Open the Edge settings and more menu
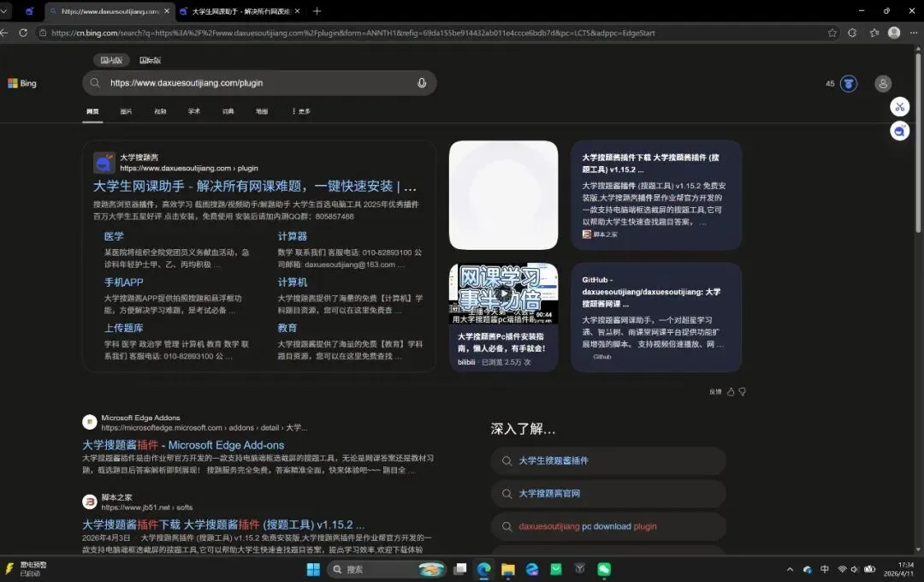Screen dimensions: 924x582 click(x=914, y=33)
